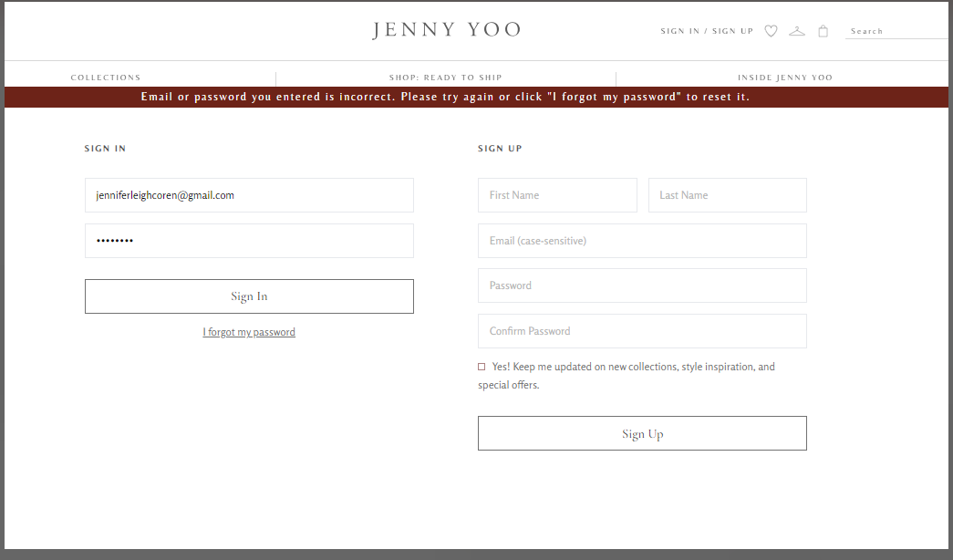Click the sign-up Password field
Image resolution: width=953 pixels, height=560 pixels.
pos(642,285)
